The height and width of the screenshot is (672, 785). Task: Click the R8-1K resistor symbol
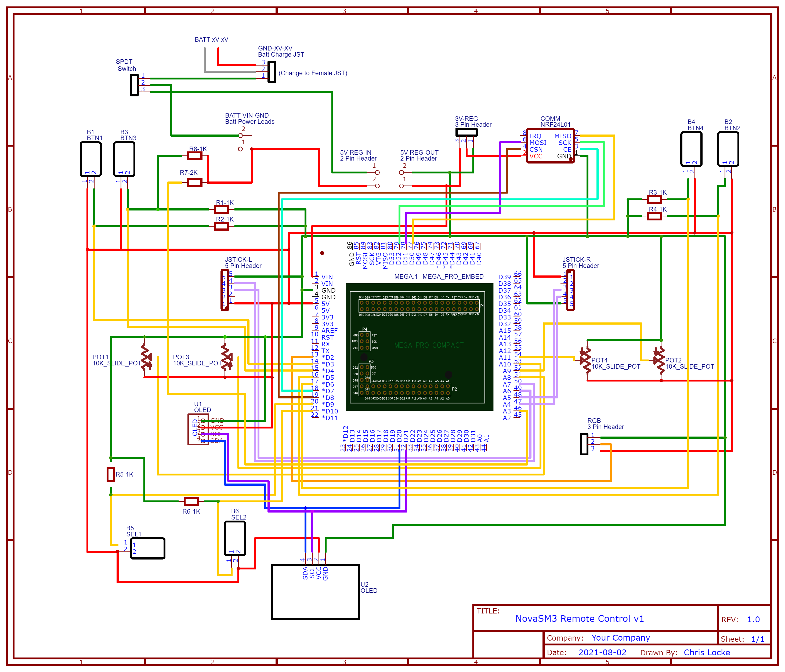tap(195, 156)
